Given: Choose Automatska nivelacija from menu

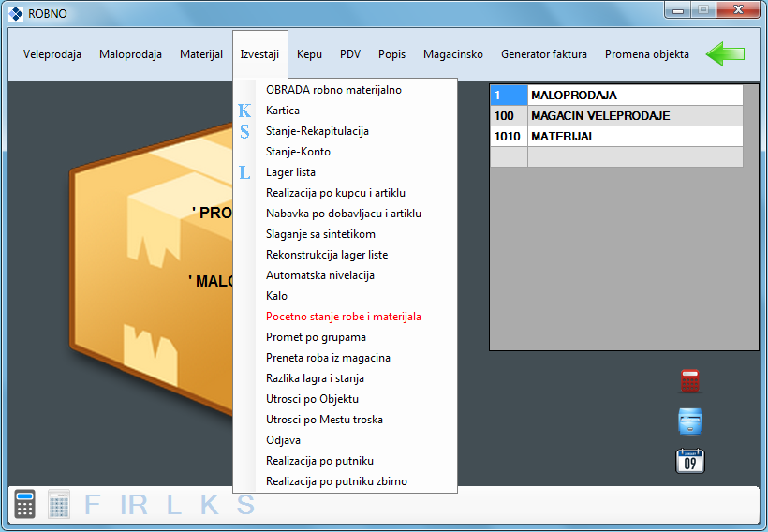Looking at the screenshot, I should pos(319,275).
